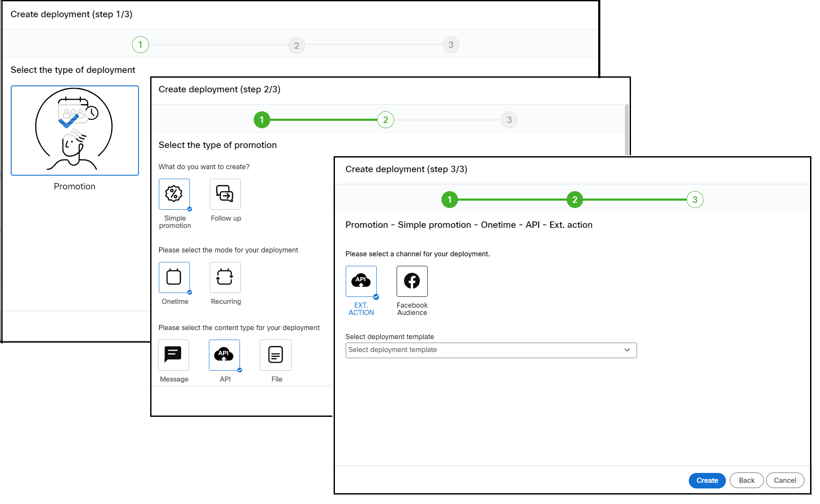Select the Promotion deployment type card
The height and width of the screenshot is (504, 820).
74,130
